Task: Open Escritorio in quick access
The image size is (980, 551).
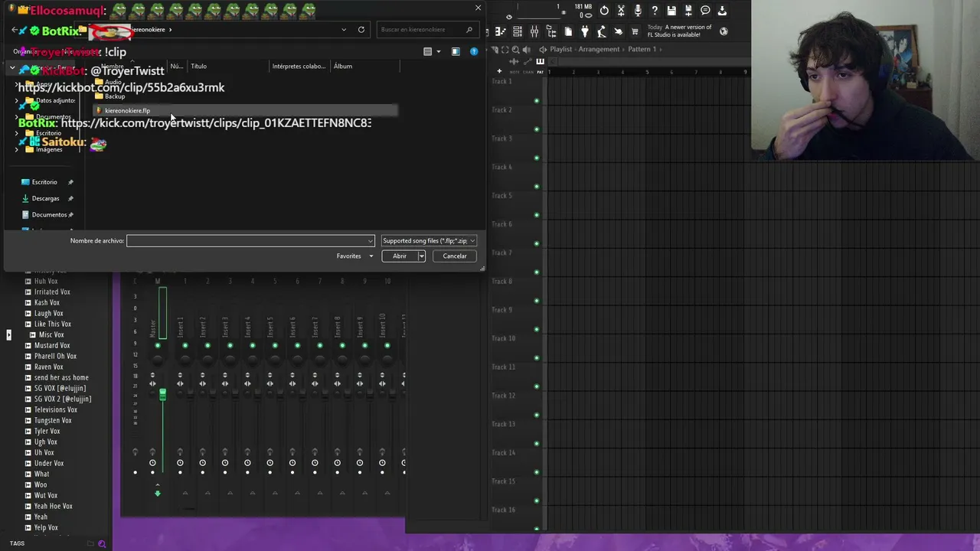Action: 44,182
